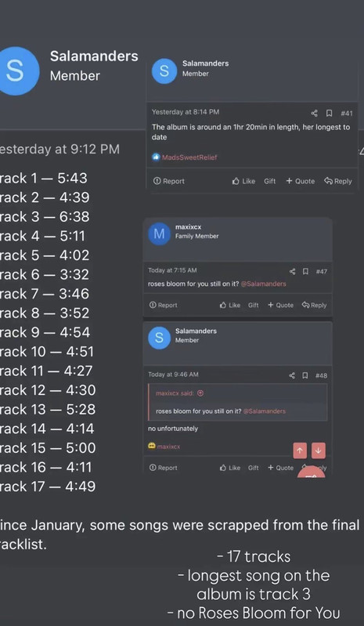Reply to post #41
The width and height of the screenshot is (364, 626).
(x=338, y=181)
